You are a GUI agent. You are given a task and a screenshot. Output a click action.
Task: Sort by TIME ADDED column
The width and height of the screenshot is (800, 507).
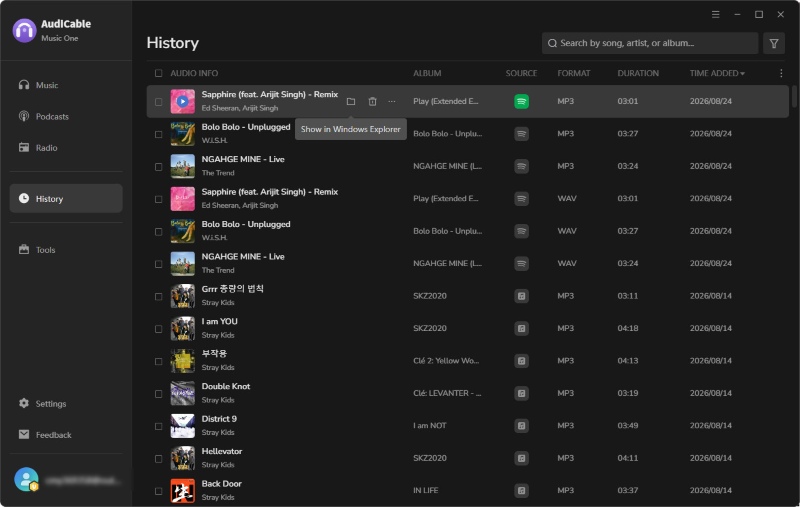coord(717,73)
